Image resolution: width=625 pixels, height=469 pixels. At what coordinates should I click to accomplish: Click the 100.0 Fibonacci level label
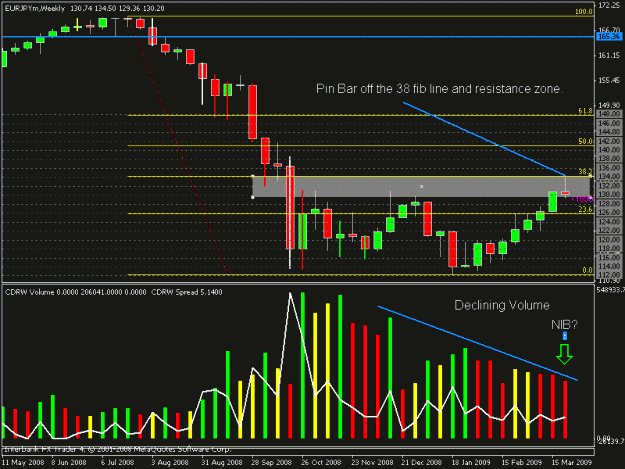coord(584,12)
